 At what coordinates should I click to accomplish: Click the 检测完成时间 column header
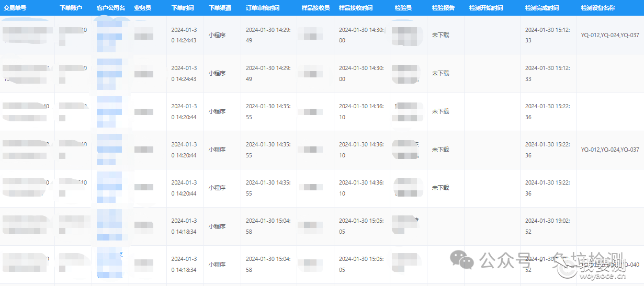pyautogui.click(x=542, y=8)
